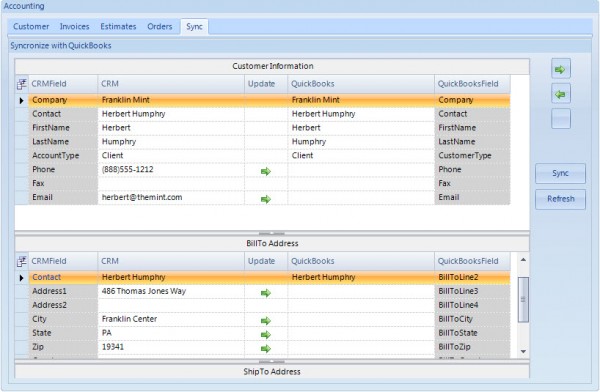
Task: Click QuickBooks 'Client' cell
Action: click(361, 156)
